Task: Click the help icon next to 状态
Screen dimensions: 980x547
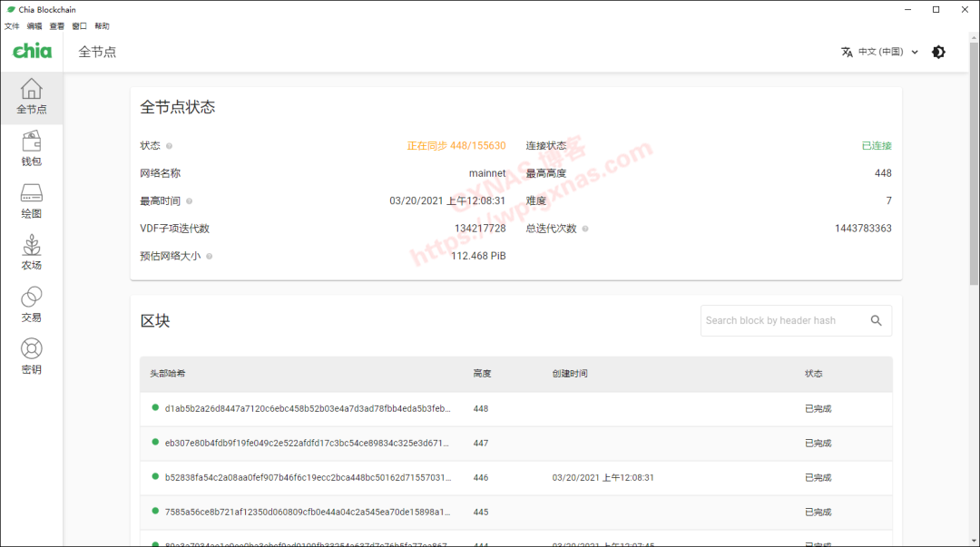Action: pos(169,146)
